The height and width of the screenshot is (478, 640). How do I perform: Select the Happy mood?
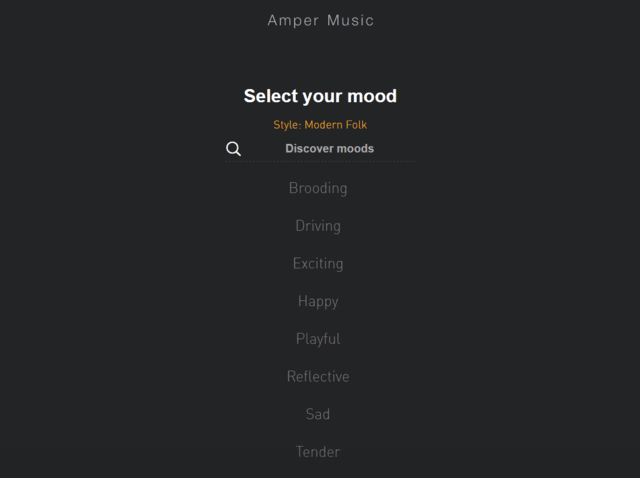pos(318,301)
